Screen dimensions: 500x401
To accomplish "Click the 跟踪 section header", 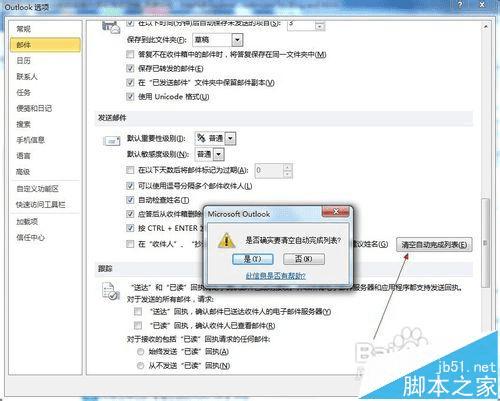I will tap(105, 269).
